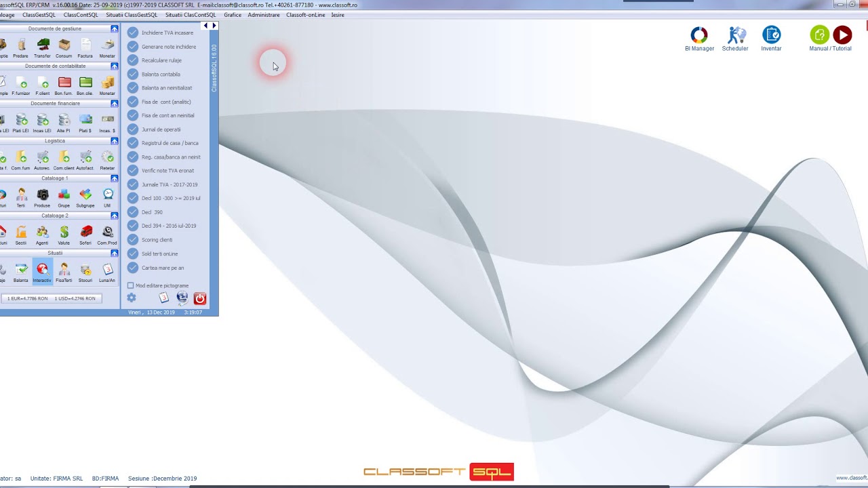The height and width of the screenshot is (488, 868).
Task: Open the ClassGestSQL menu
Action: click(x=39, y=15)
